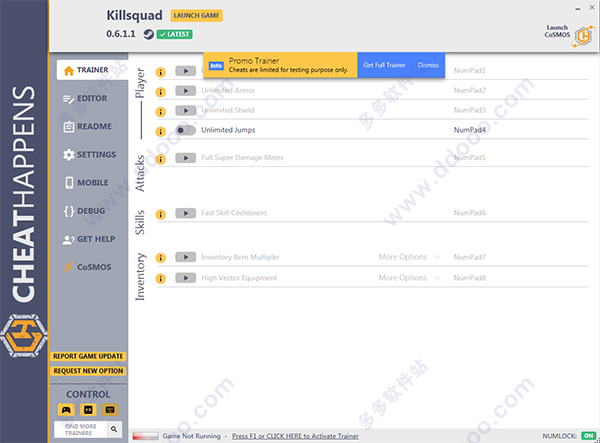This screenshot has height=443, width=600.
Task: Open info for Unlimited Jumps cheat
Action: (x=161, y=132)
